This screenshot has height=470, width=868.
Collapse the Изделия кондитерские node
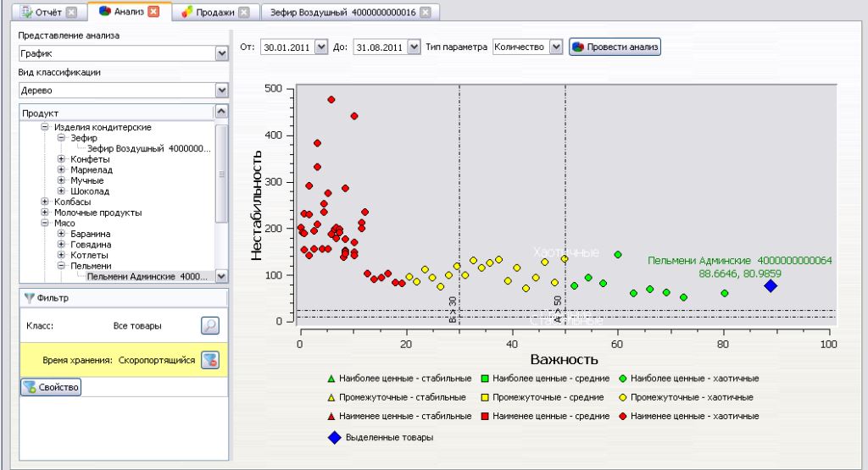(45, 127)
